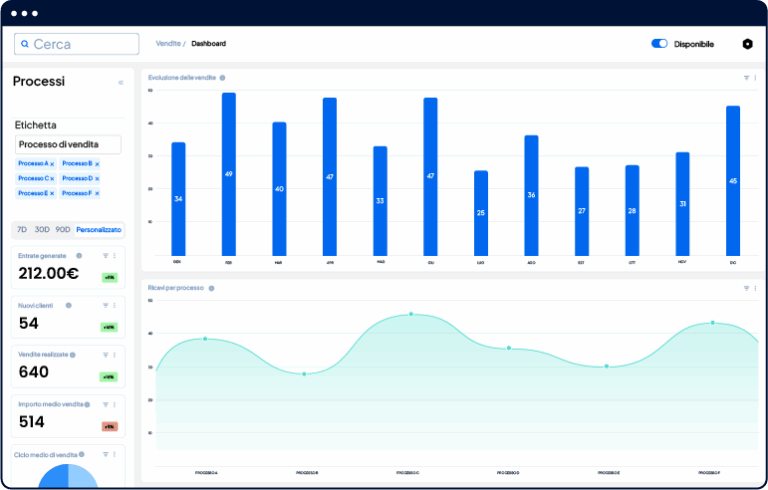Viewport: 768px width, 490px height.
Task: Show info for Ciclo medio di vendita
Action: coord(82,454)
